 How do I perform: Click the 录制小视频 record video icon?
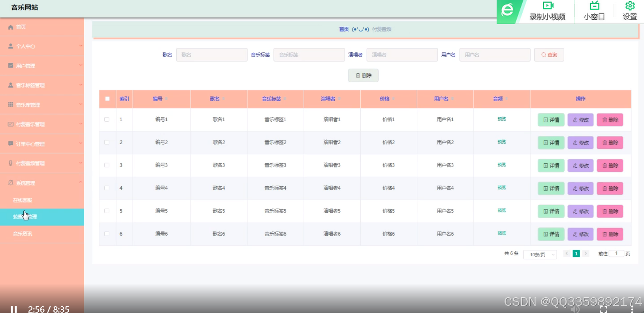pyautogui.click(x=548, y=6)
